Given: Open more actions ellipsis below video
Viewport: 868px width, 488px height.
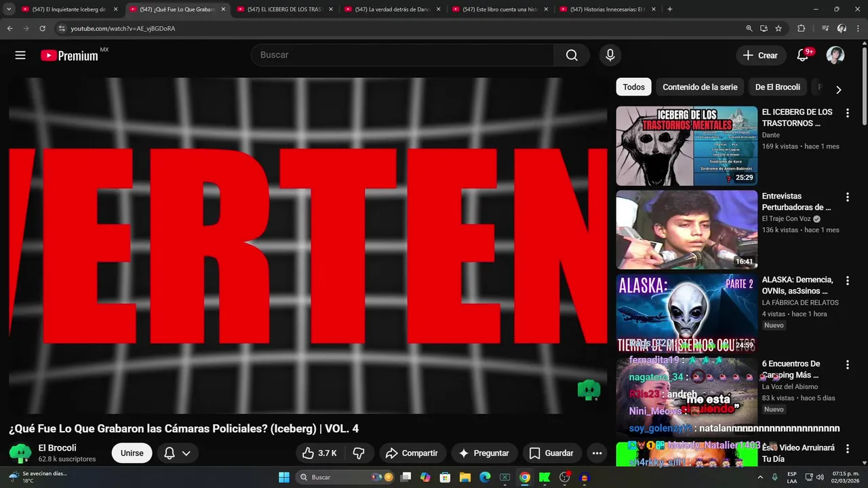Looking at the screenshot, I should [x=597, y=453].
